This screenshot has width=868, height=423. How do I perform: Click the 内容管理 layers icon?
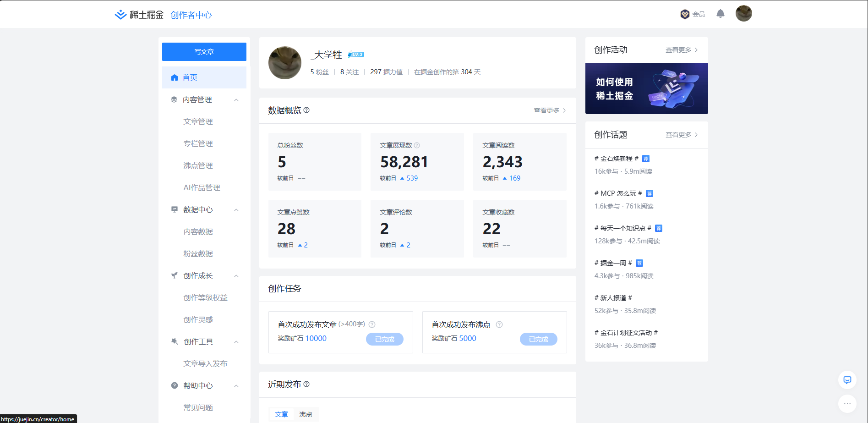tap(173, 99)
